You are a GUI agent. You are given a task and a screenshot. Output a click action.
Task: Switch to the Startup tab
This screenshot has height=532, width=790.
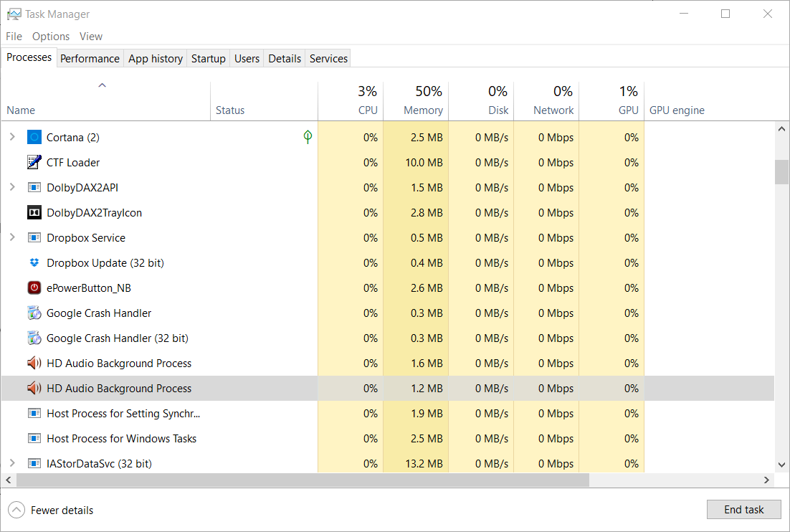pos(208,59)
